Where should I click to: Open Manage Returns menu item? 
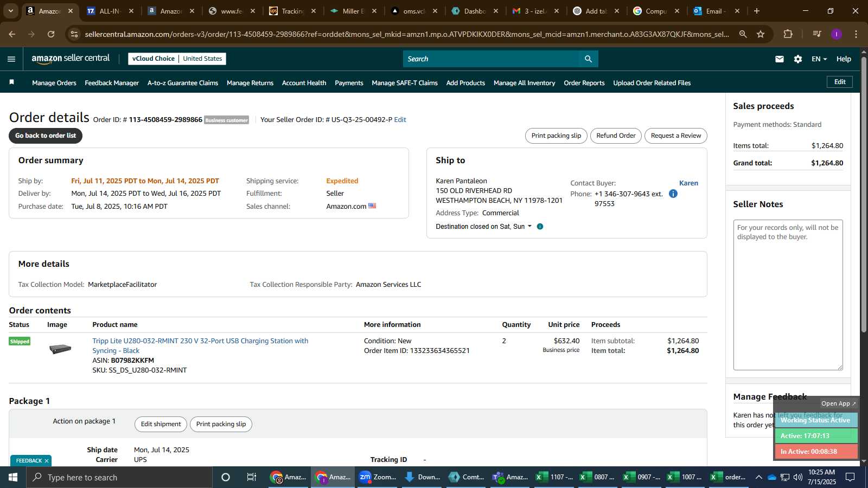pyautogui.click(x=250, y=83)
